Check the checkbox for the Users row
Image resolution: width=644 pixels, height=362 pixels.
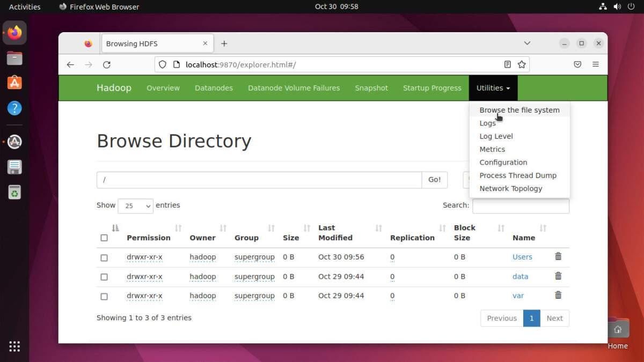(x=104, y=257)
